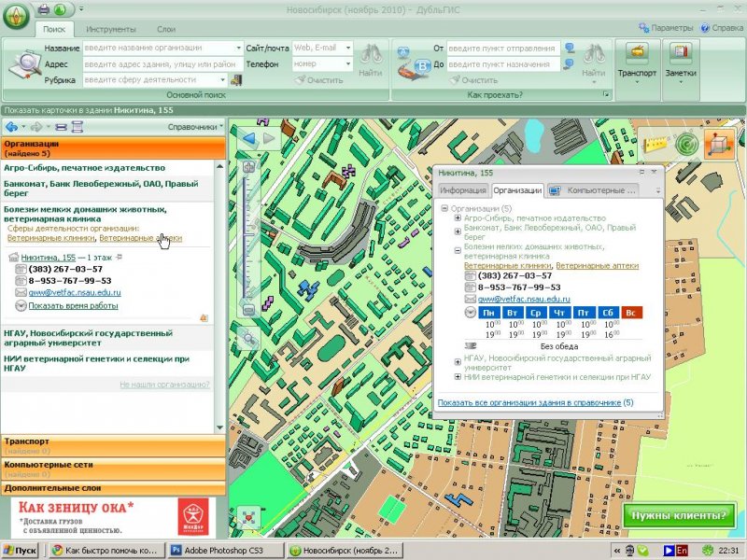This screenshot has width=747, height=560.
Task: Collapse the Организации (5) root node
Action: (x=444, y=208)
